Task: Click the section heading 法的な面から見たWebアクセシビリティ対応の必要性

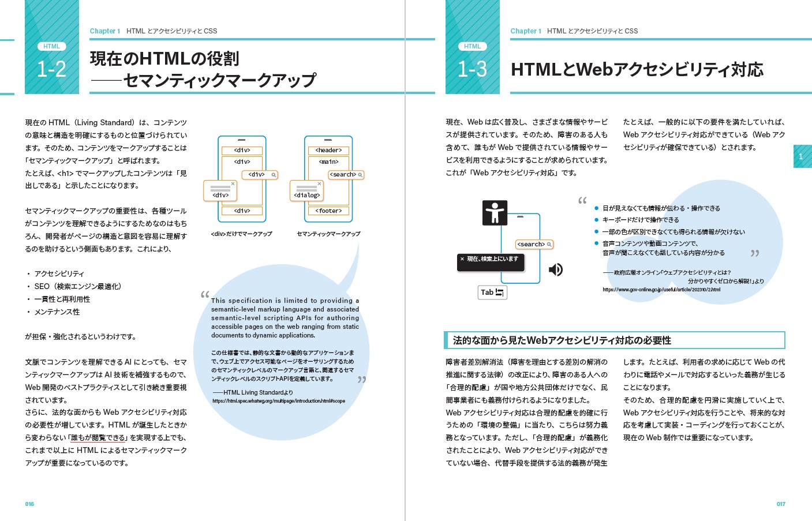Action: click(562, 340)
